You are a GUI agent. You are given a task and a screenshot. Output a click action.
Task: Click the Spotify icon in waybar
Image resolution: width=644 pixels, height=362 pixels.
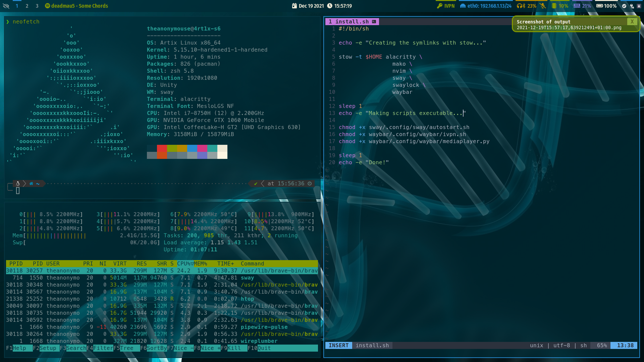(47, 6)
